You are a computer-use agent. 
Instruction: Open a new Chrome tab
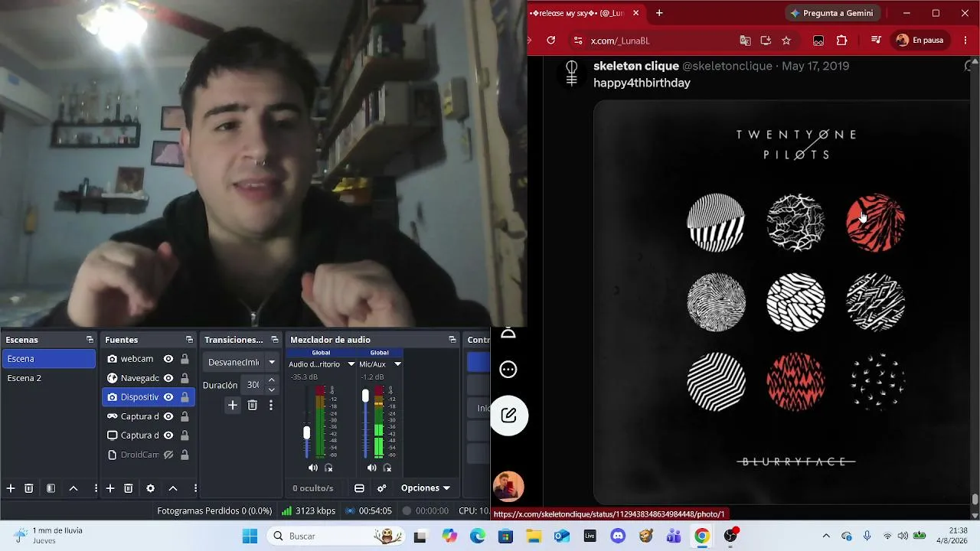[x=659, y=13]
